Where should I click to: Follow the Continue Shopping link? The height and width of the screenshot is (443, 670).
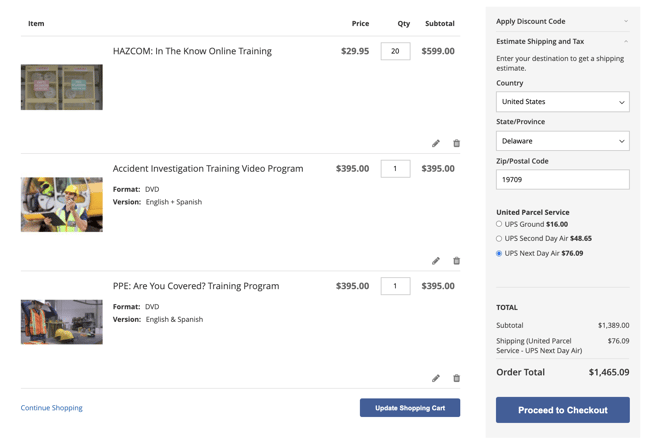tap(52, 408)
